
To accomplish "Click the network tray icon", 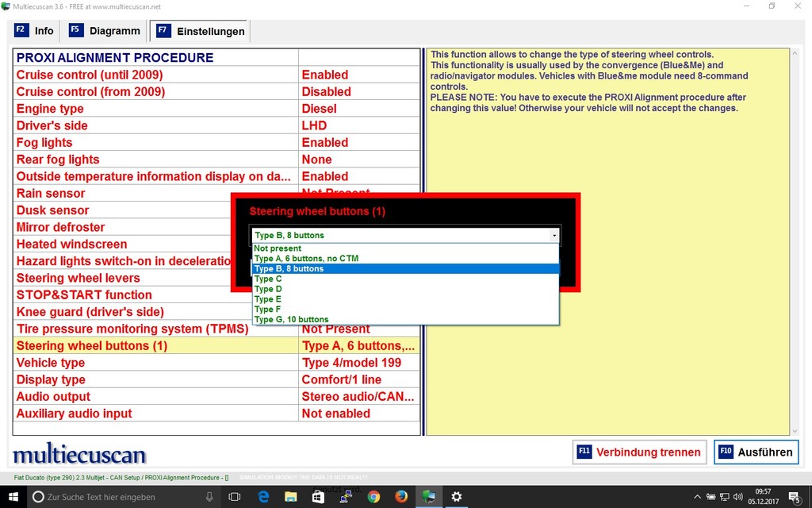I will coord(725,497).
